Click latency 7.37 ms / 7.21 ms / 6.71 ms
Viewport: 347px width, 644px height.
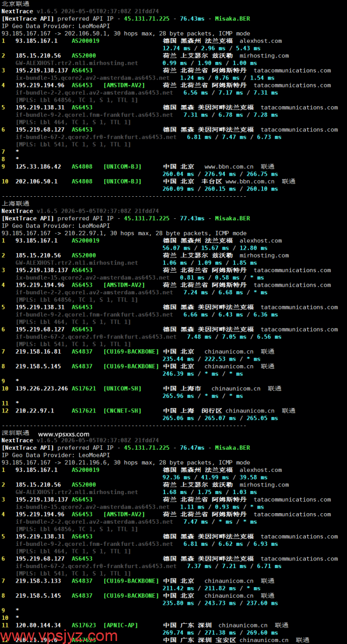234,566
